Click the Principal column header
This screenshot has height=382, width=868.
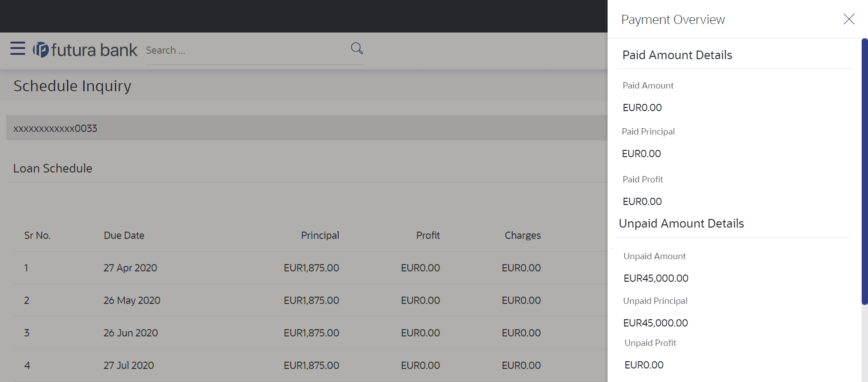point(320,235)
